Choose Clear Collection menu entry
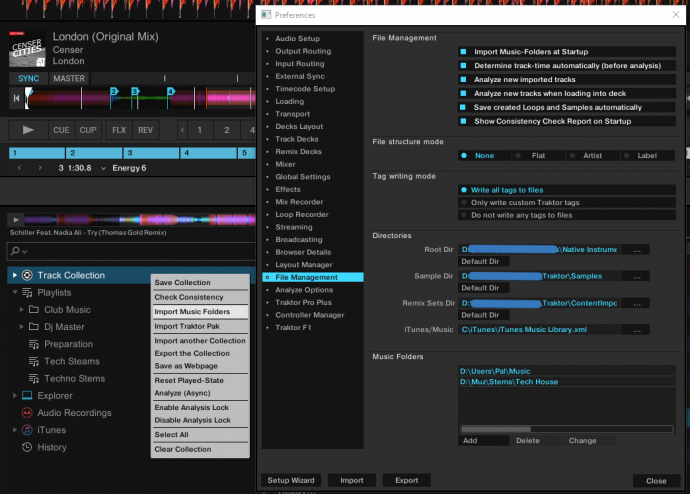 click(200, 449)
